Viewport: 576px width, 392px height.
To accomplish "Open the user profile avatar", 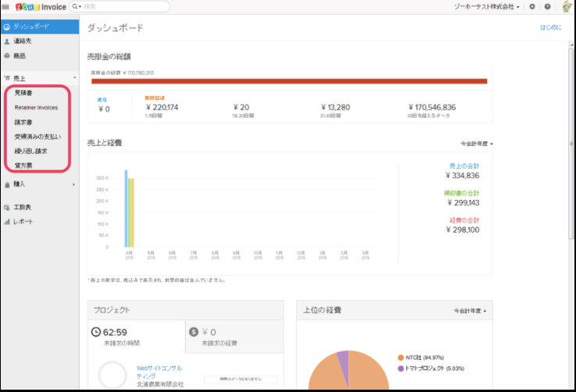I will pos(567,6).
